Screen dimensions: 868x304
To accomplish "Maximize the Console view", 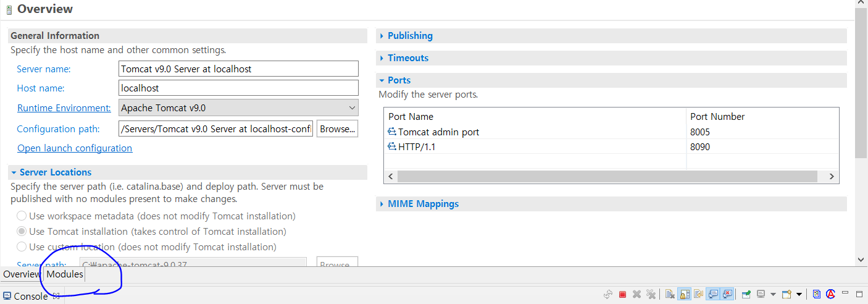I will 859,294.
